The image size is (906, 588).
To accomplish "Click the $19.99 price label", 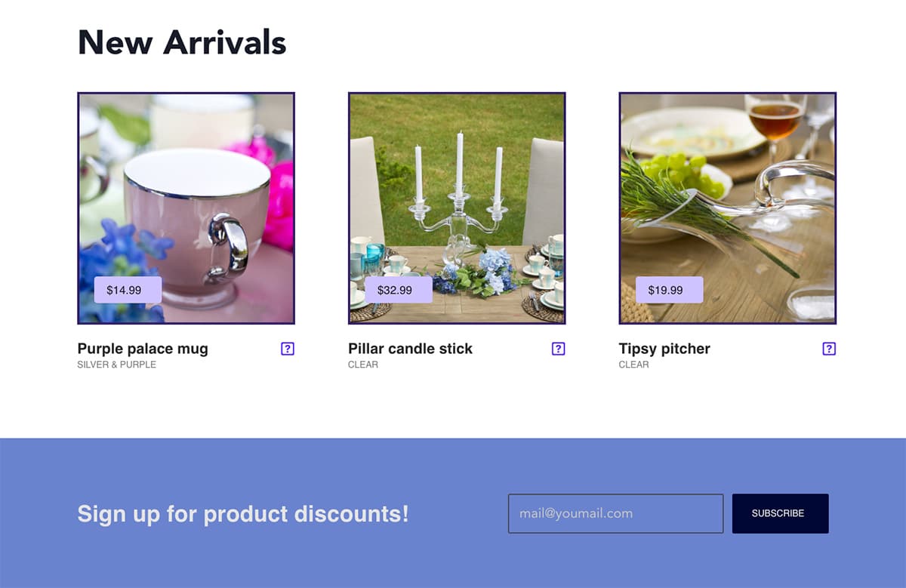I will click(x=669, y=290).
